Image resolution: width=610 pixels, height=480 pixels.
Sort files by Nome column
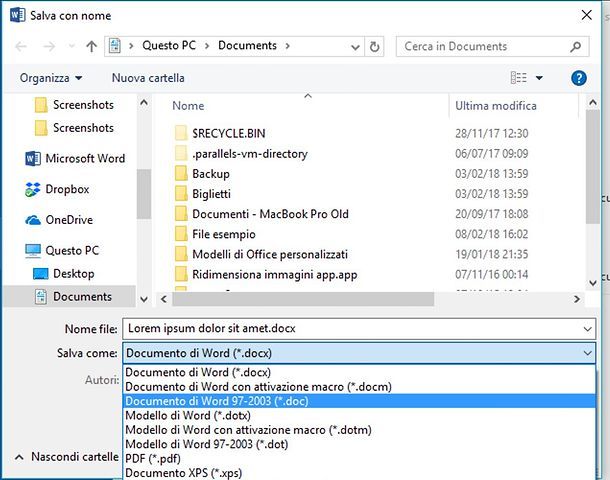pos(188,106)
